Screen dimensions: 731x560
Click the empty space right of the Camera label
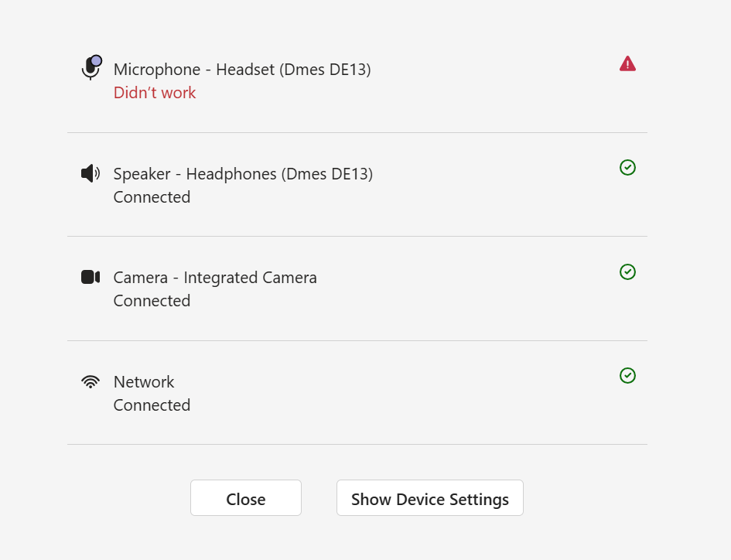click(x=466, y=278)
